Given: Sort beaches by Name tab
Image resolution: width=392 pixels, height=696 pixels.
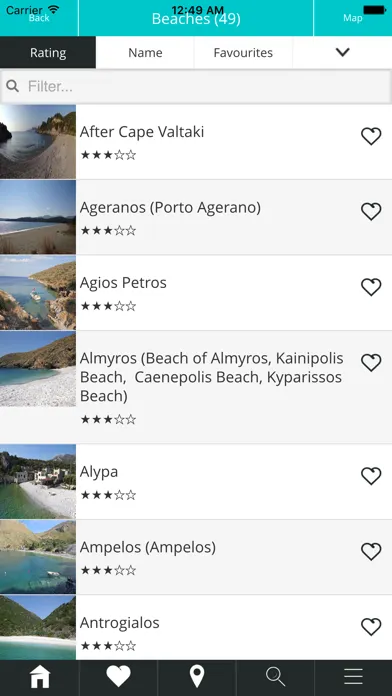Looking at the screenshot, I should 145,52.
